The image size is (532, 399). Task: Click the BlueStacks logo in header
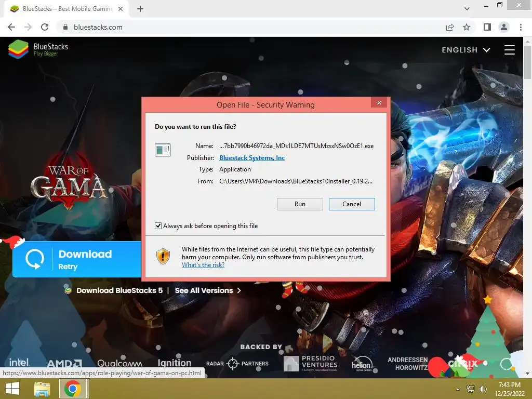(x=38, y=49)
